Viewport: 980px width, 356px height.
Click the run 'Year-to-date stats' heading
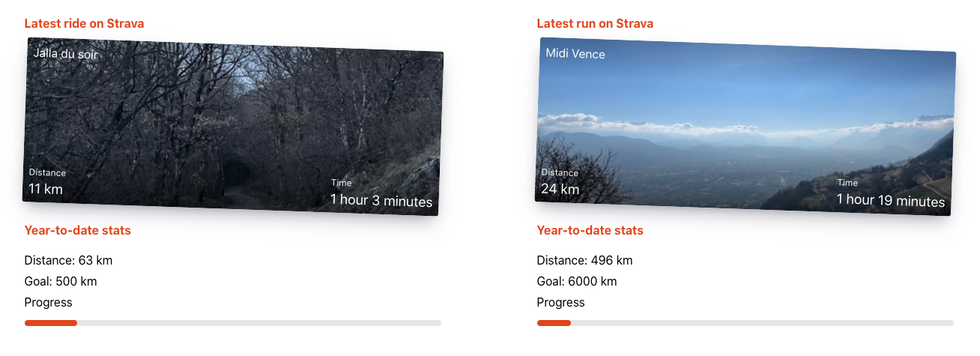590,231
